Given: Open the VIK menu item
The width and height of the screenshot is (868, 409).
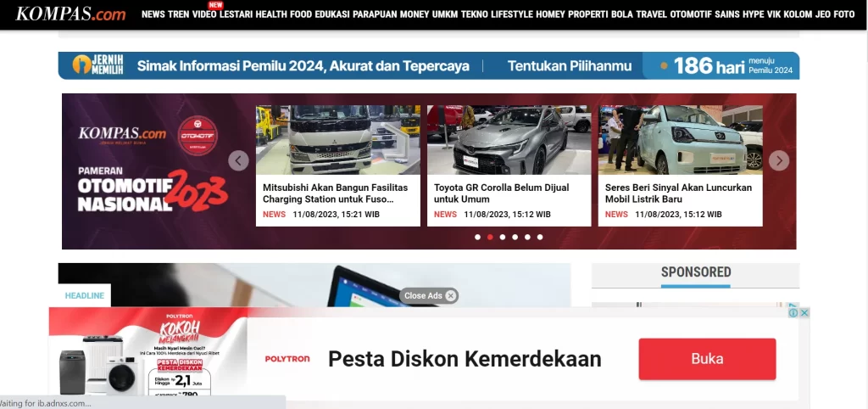Looking at the screenshot, I should click(x=773, y=14).
